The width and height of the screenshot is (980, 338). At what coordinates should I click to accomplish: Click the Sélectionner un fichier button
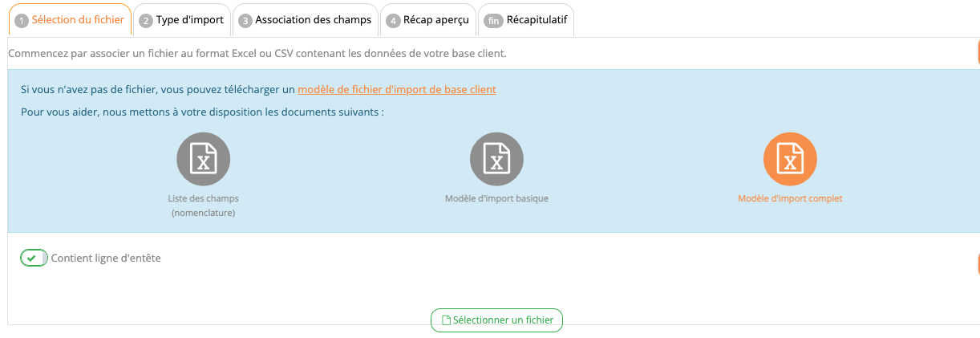(503, 320)
